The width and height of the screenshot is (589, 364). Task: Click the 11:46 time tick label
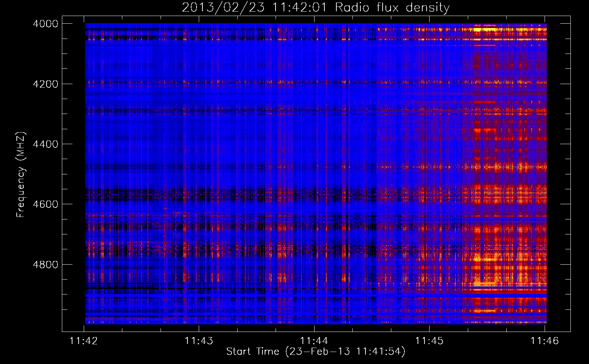545,341
